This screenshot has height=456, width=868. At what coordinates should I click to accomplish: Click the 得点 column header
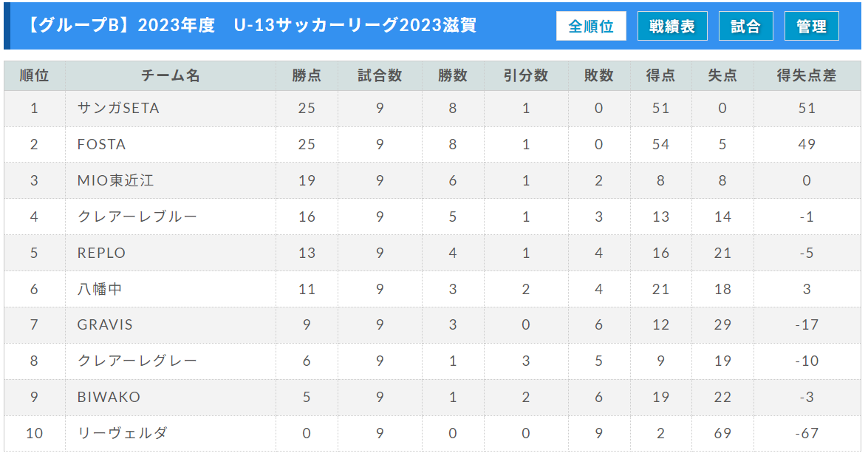(x=661, y=75)
